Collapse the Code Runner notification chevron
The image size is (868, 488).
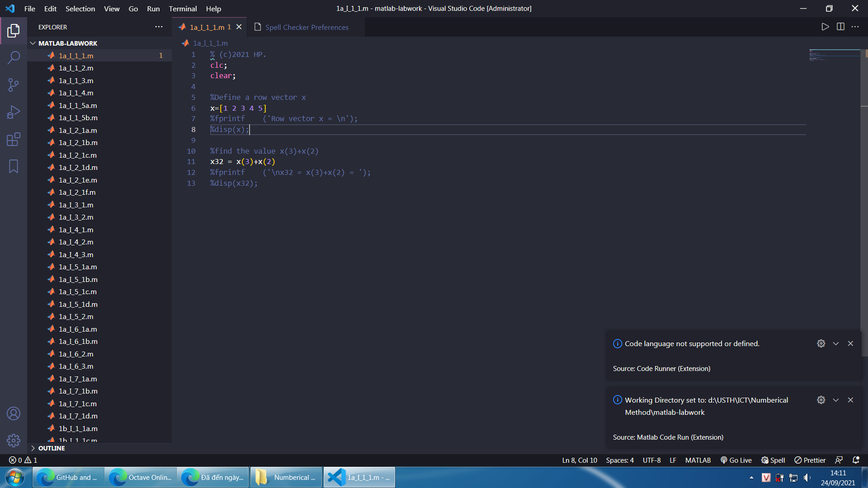[836, 344]
